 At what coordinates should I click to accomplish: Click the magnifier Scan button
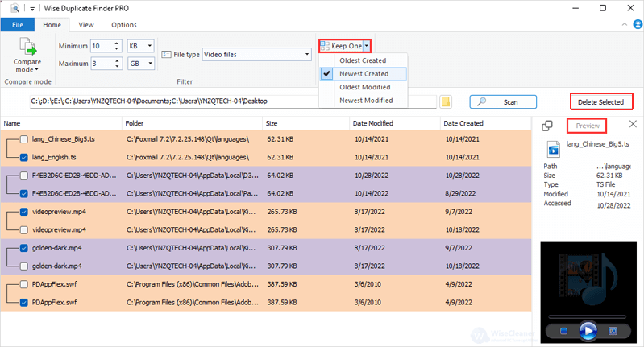(503, 101)
